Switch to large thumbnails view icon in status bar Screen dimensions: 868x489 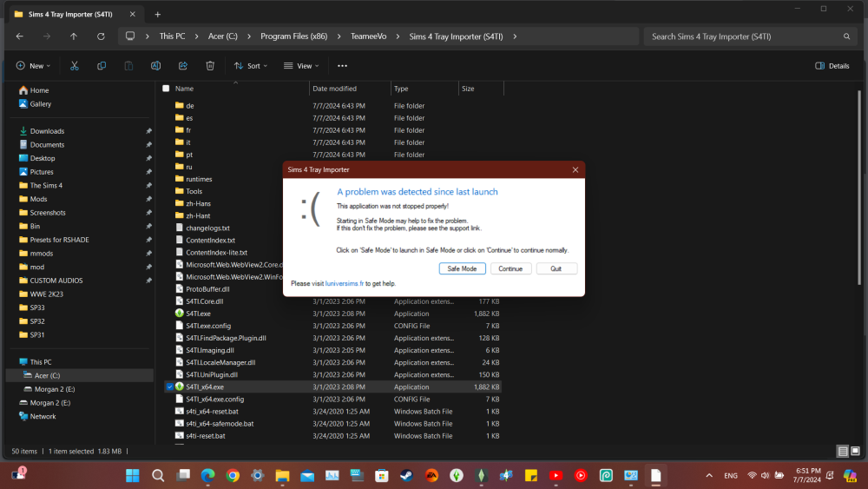[x=855, y=452]
